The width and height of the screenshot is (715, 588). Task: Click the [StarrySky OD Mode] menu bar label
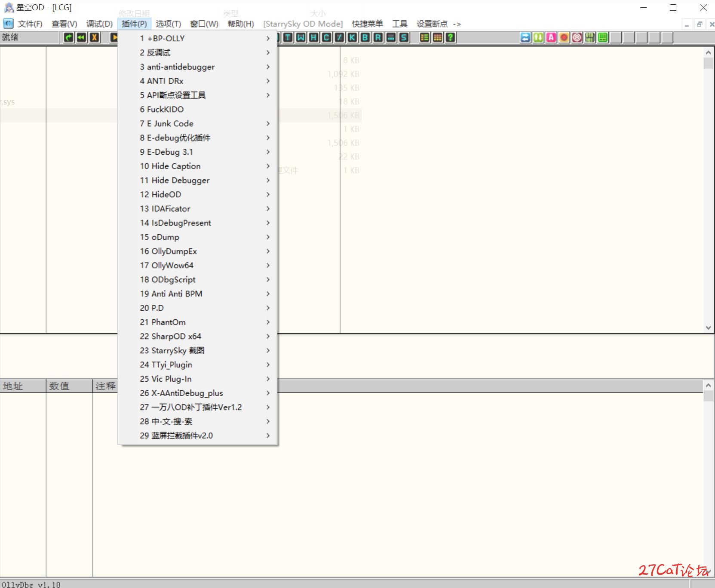pos(303,24)
